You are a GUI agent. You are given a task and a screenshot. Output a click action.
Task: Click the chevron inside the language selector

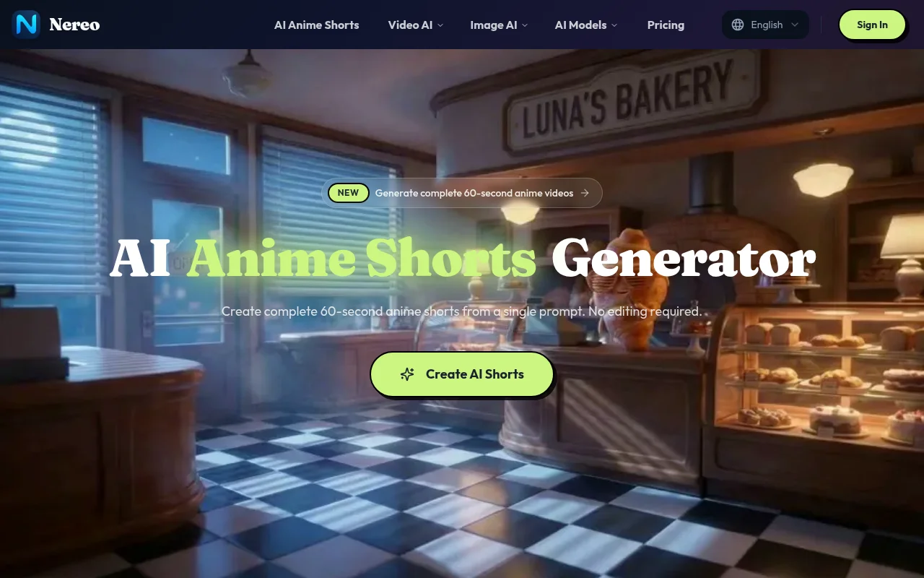[795, 25]
